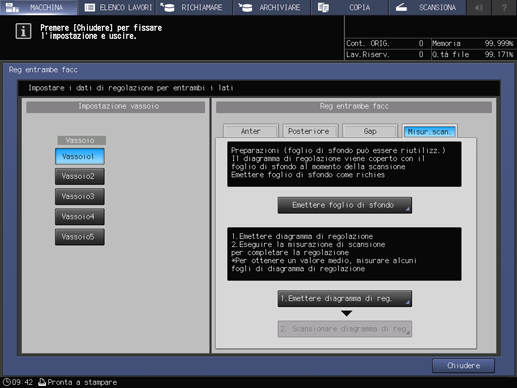Click the Reg entrambe facc panel header

354,107
